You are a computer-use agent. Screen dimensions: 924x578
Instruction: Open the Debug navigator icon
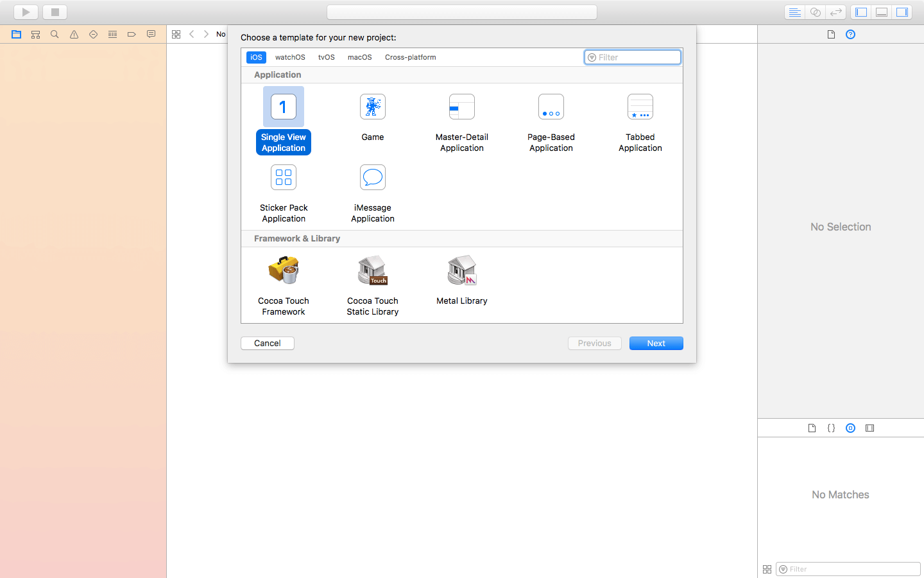pyautogui.click(x=112, y=34)
